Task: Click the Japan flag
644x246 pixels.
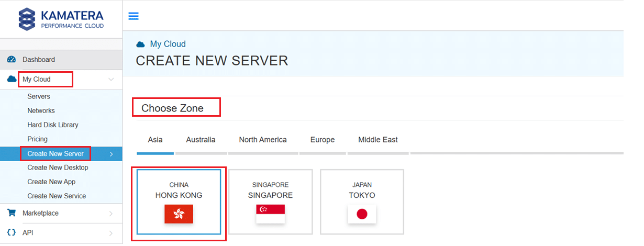Action: click(x=362, y=214)
